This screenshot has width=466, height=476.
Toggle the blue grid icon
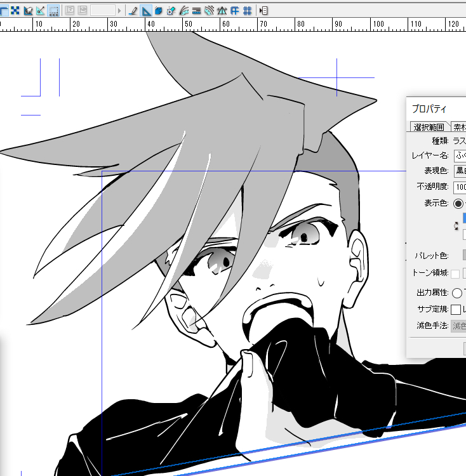pos(234,11)
